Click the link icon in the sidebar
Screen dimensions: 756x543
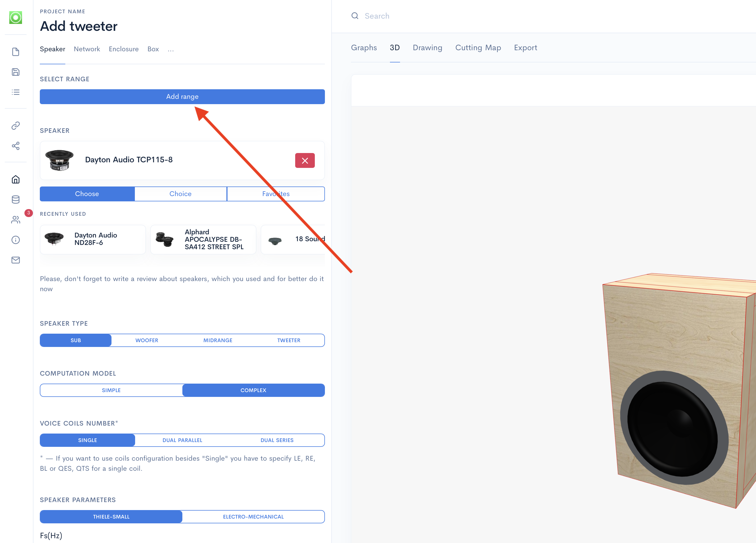pyautogui.click(x=15, y=126)
